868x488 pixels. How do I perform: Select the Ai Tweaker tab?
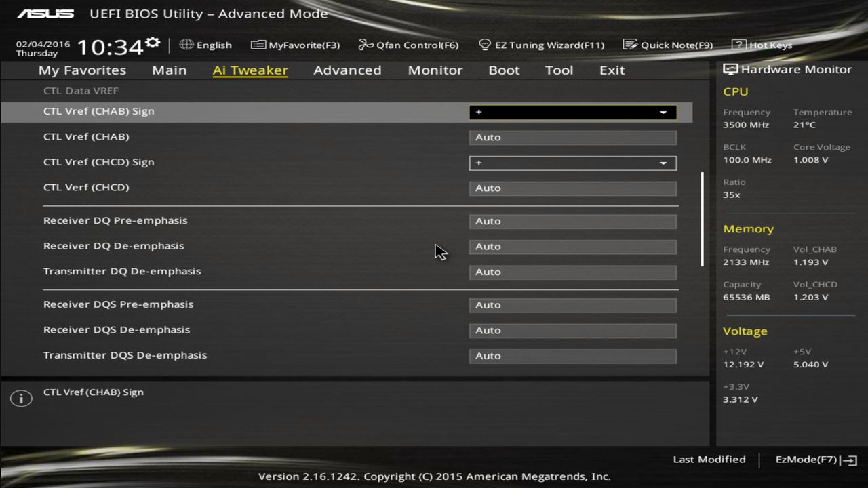click(x=250, y=70)
